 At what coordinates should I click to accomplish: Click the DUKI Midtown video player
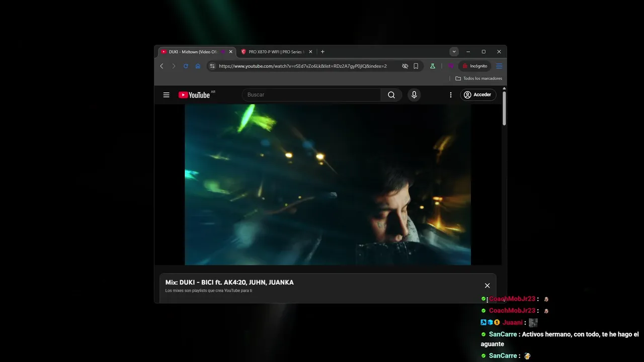(x=328, y=185)
